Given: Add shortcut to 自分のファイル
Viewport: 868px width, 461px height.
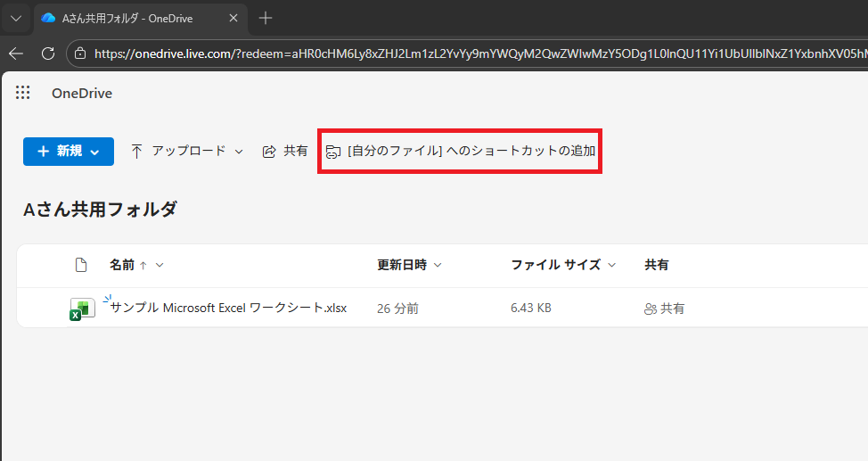Looking at the screenshot, I should (x=460, y=152).
